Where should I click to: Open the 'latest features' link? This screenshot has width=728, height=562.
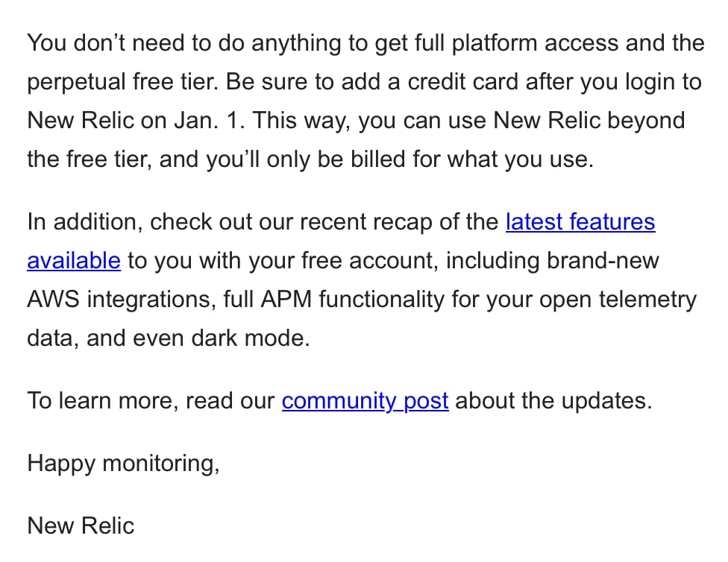pyautogui.click(x=580, y=222)
